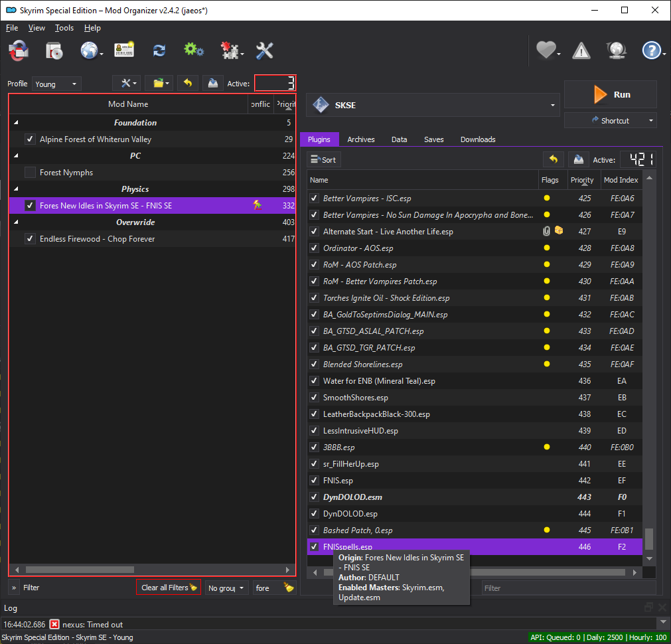Screen dimensions: 671x644
Task: Click Clear all Filters button
Action: pos(169,588)
